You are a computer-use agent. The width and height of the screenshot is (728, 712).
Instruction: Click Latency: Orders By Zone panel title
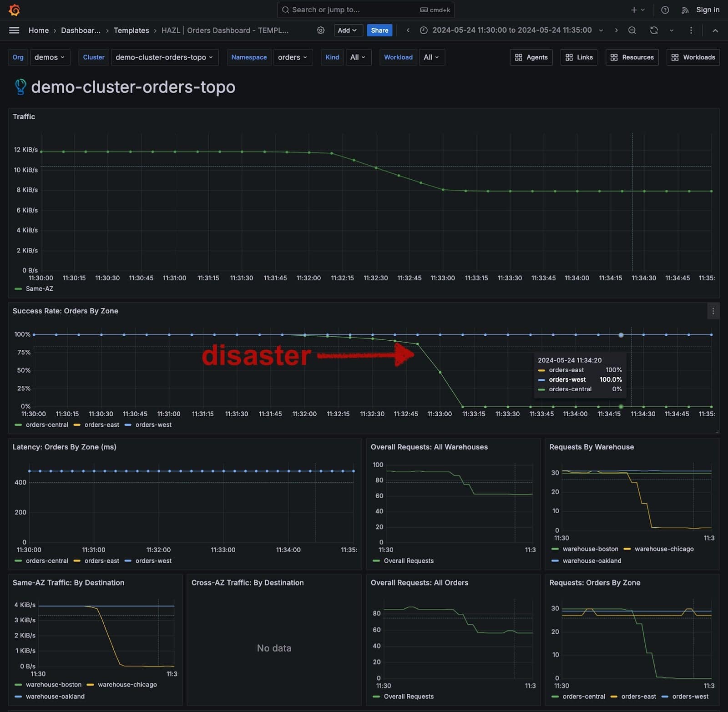(64, 447)
